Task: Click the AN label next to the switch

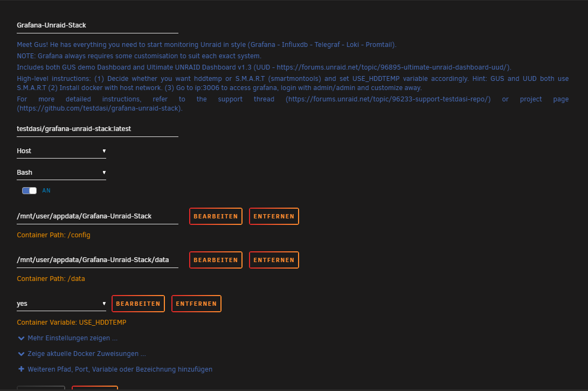Action: pos(46,190)
